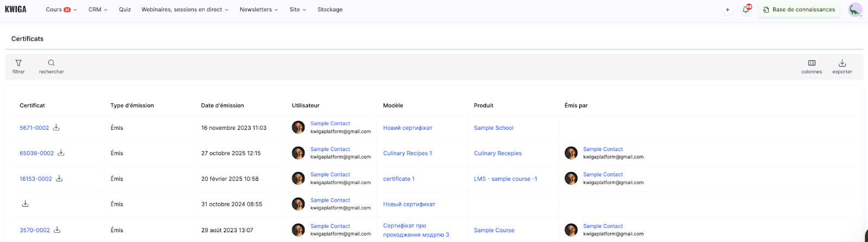Open the notifications bell
This screenshot has width=868, height=242.
[746, 10]
